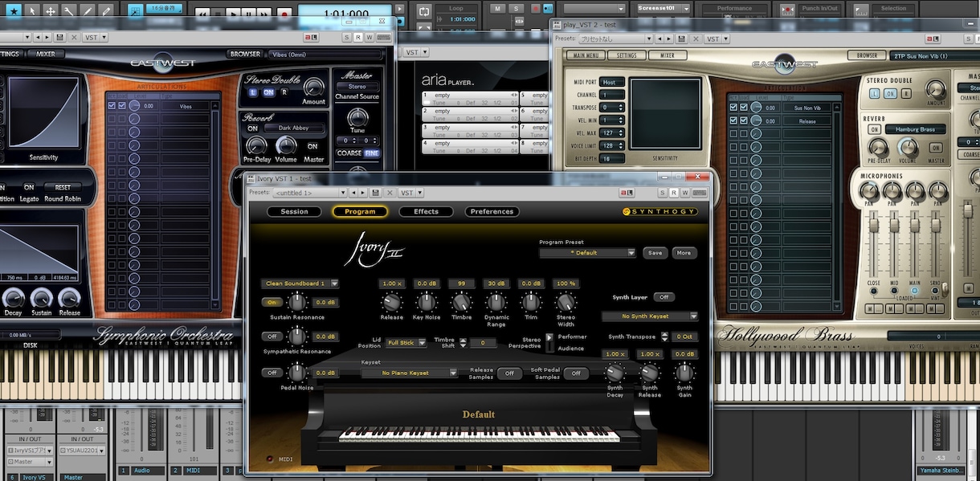Click More button in Ivory

pos(684,253)
